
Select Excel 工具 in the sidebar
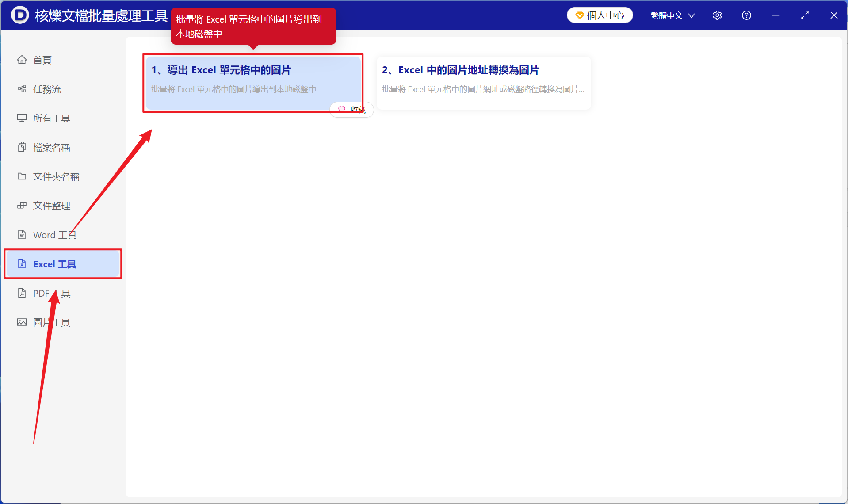[x=62, y=264]
